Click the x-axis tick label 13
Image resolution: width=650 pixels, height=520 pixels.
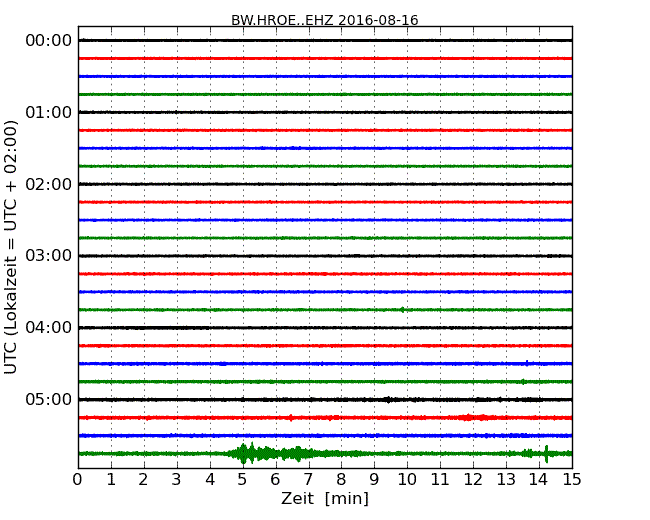[x=506, y=480]
